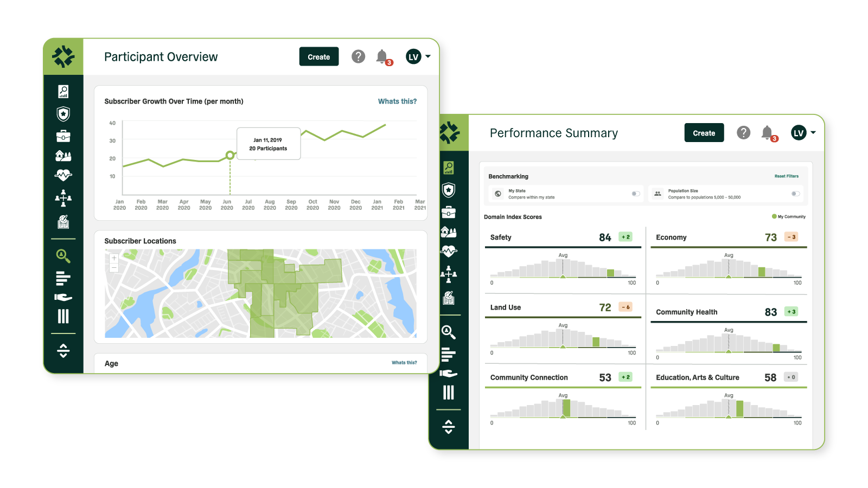Open bar list icon in Participant Overview sidebar
Viewport: 868px width, 488px height.
click(x=63, y=278)
